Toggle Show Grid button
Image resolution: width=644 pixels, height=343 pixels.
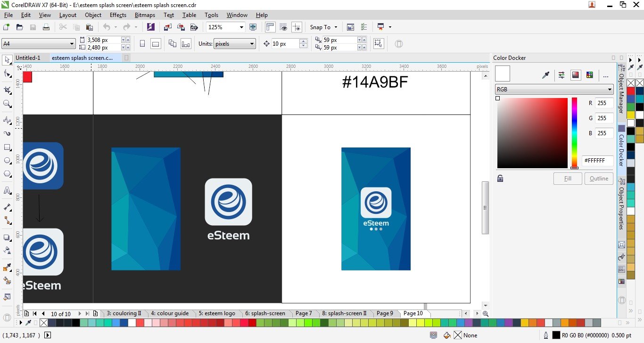(x=283, y=27)
